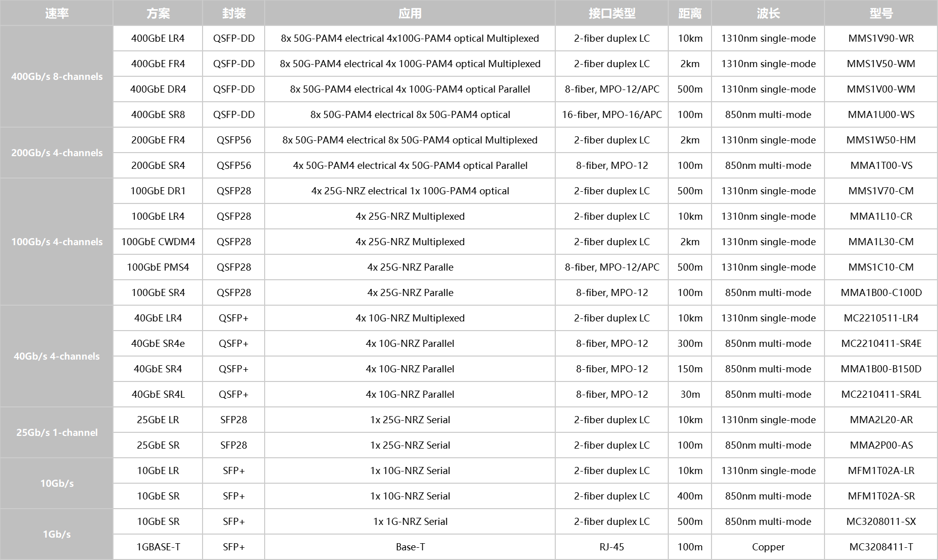Select model MMA1B00-C100D
Viewport: 938px width, 560px height.
tap(881, 292)
